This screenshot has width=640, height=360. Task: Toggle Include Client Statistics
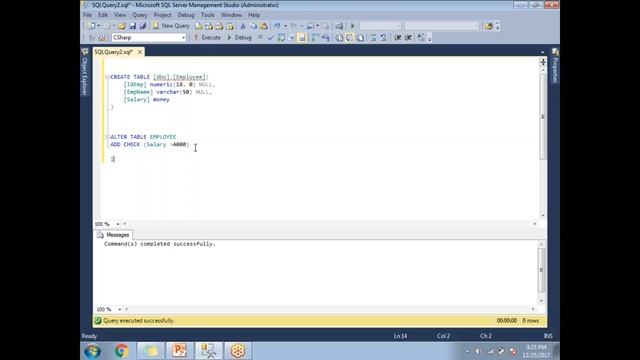[x=325, y=38]
